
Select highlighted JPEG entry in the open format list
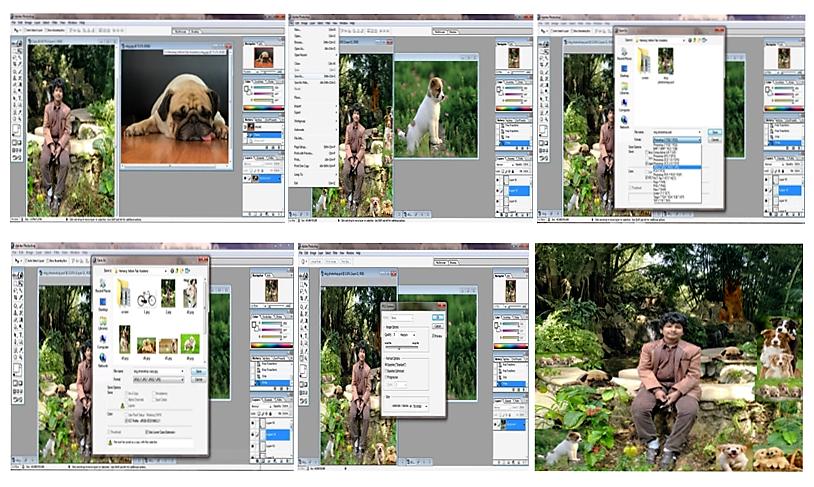677,167
